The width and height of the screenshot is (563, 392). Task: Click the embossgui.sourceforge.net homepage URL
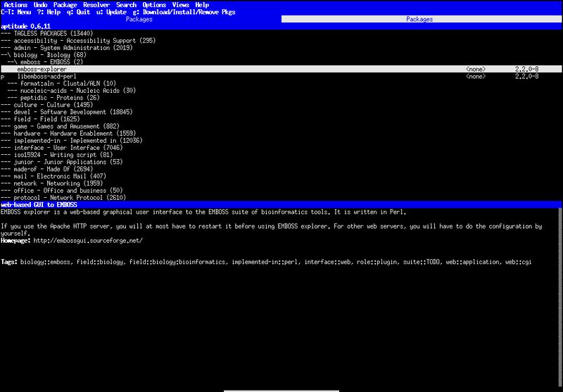pos(88,241)
